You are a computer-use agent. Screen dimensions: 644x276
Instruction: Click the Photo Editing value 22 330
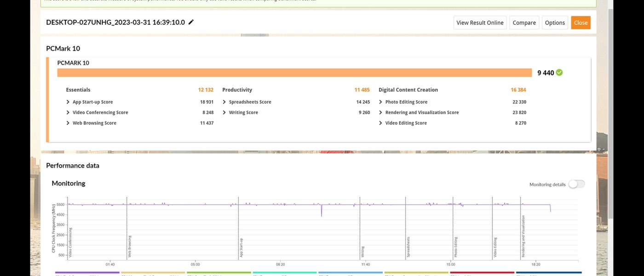(519, 102)
